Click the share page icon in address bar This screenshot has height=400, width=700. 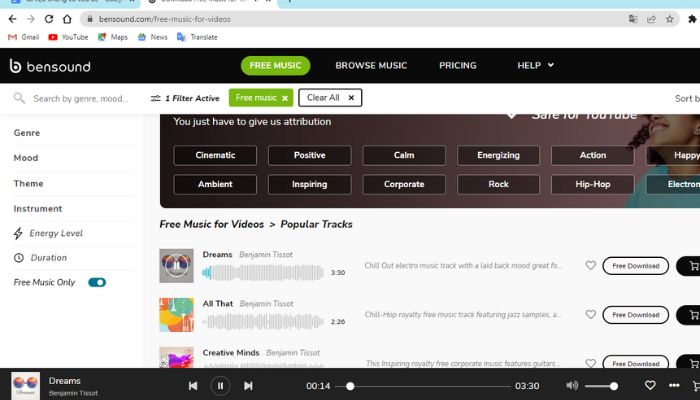click(651, 19)
